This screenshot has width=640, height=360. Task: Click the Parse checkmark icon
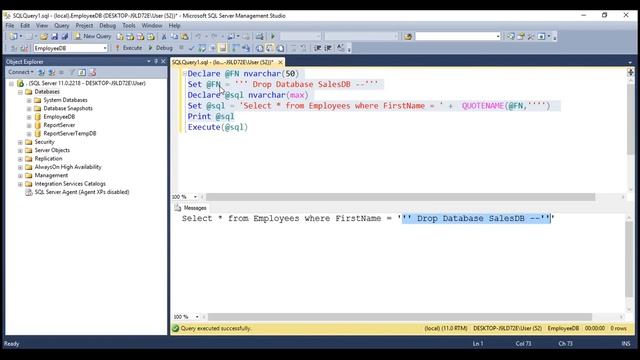pos(191,48)
